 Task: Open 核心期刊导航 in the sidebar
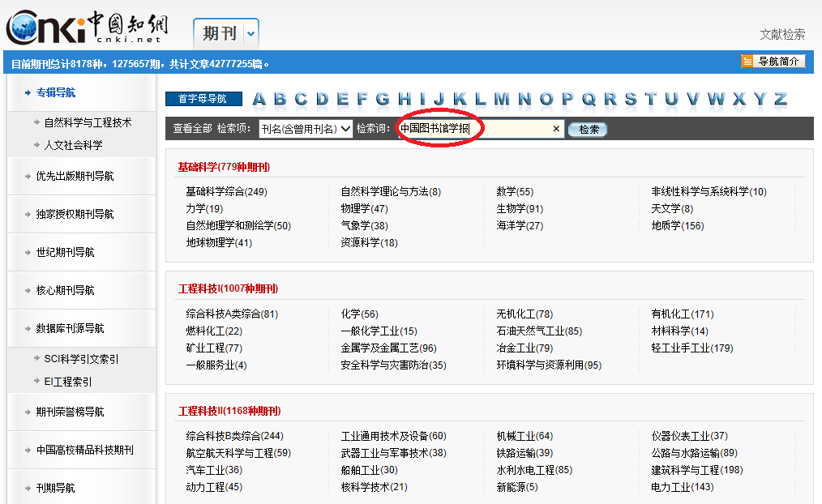(x=65, y=290)
